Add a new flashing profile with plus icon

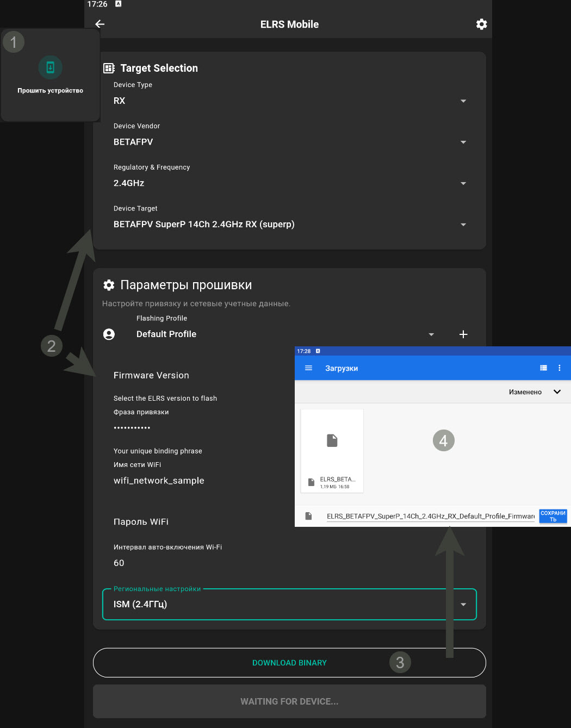coord(463,334)
